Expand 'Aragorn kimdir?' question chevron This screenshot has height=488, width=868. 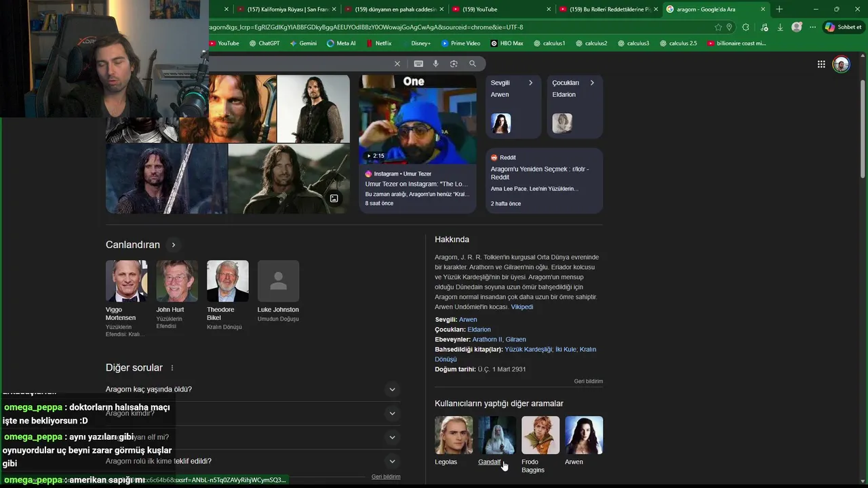392,413
